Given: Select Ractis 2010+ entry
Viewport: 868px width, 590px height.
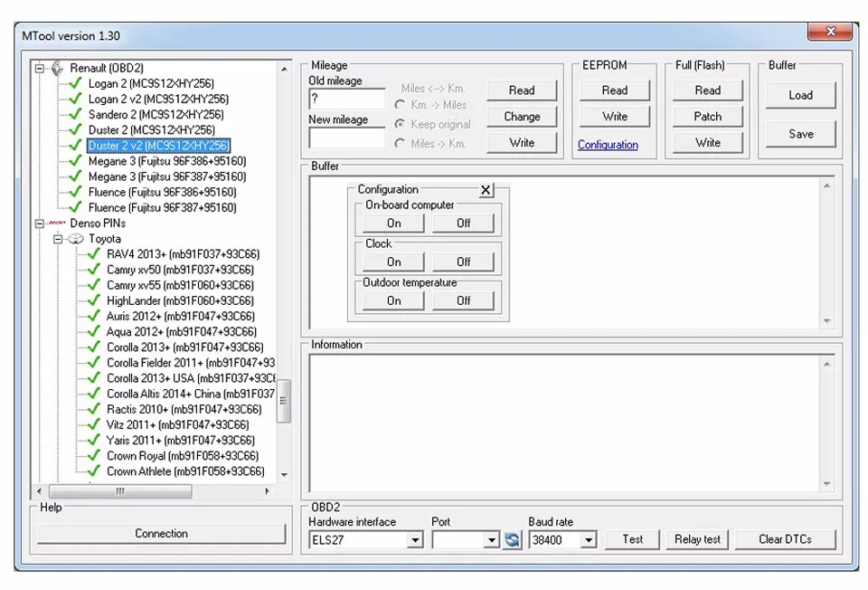Looking at the screenshot, I should click(x=184, y=409).
